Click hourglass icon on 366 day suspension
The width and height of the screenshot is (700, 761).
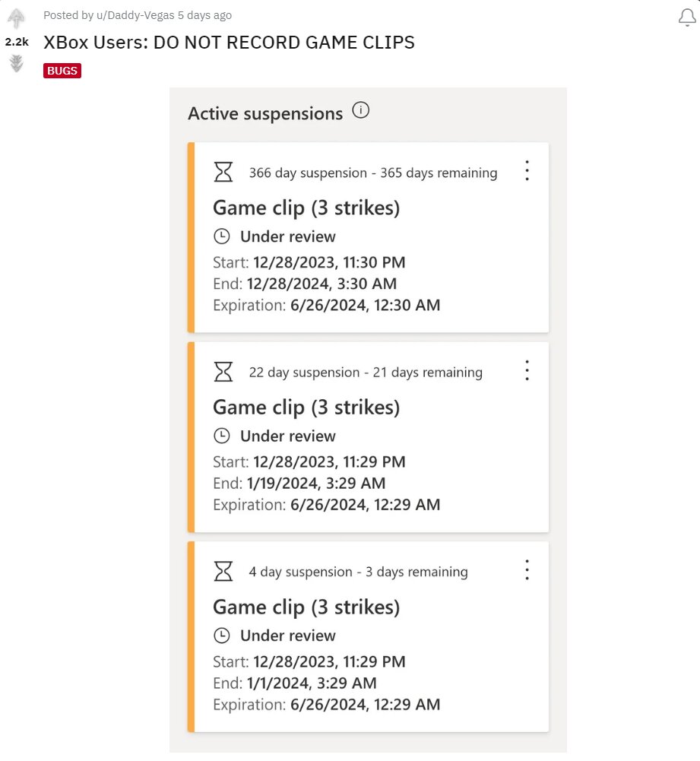tap(223, 173)
